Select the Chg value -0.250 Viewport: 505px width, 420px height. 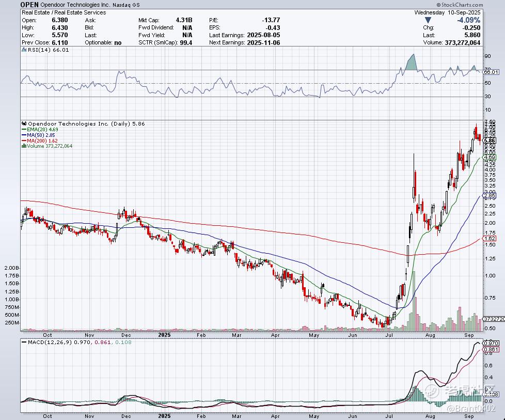(x=471, y=28)
